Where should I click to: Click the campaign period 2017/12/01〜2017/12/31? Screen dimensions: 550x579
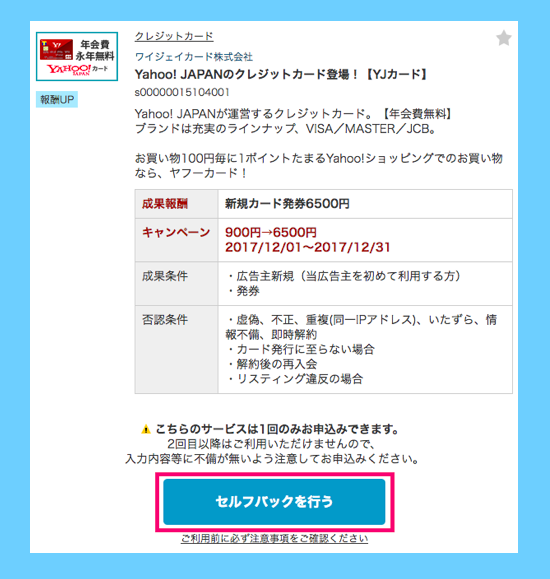pos(308,247)
